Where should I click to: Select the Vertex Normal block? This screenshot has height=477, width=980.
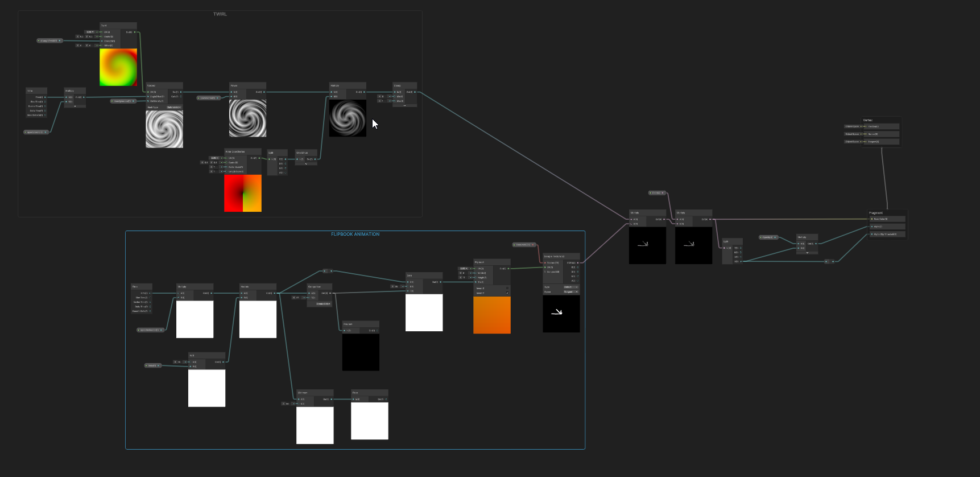tap(880, 134)
